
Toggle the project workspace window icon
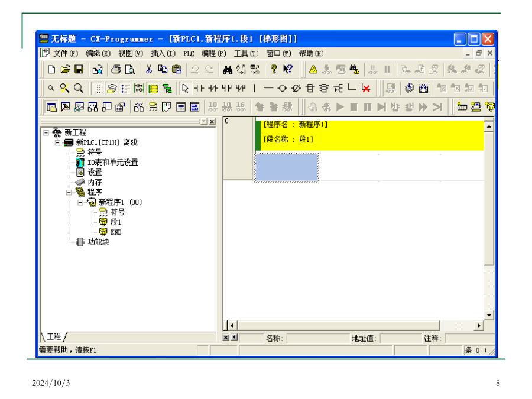coord(51,108)
